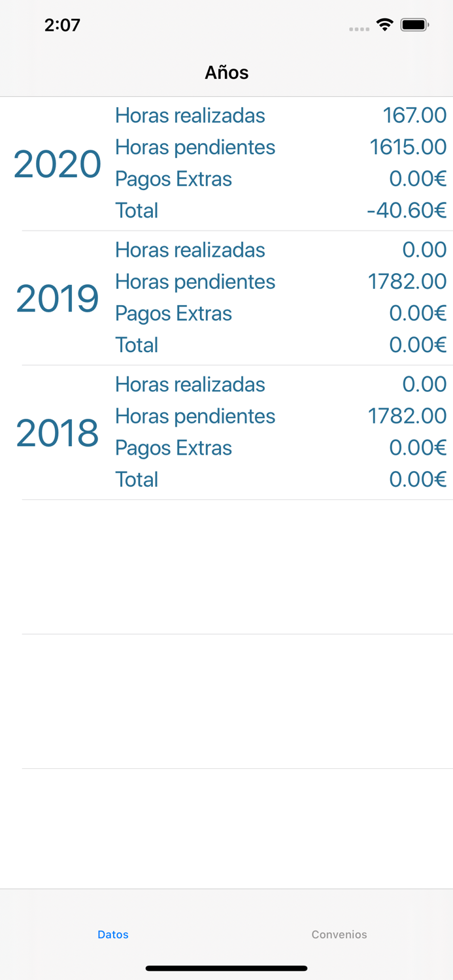Open details for 2020 Horas realizadas
This screenshot has height=980, width=453.
click(x=190, y=116)
